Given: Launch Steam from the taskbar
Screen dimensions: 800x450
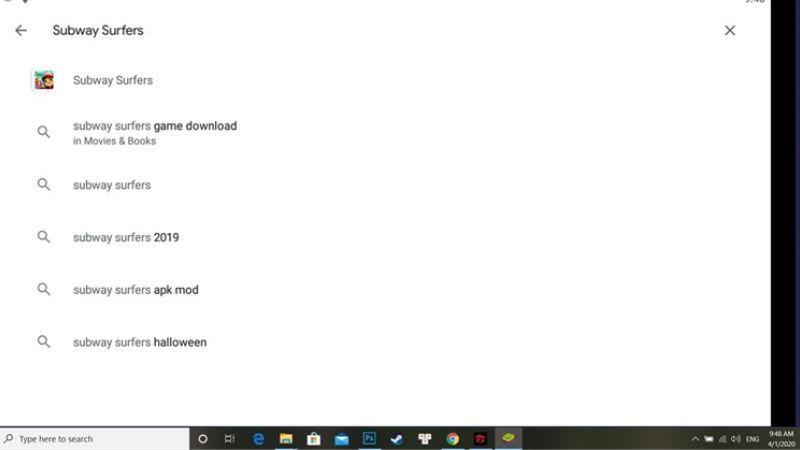Looking at the screenshot, I should pyautogui.click(x=397, y=439).
